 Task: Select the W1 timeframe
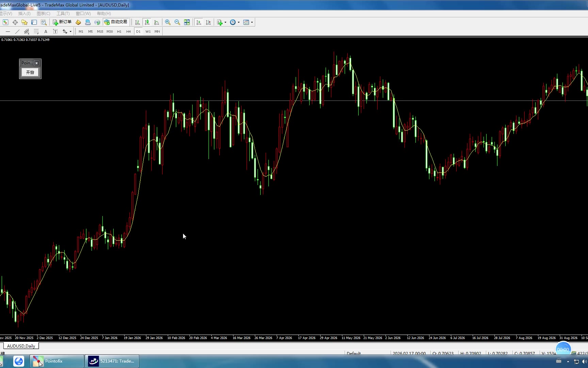[x=148, y=31]
